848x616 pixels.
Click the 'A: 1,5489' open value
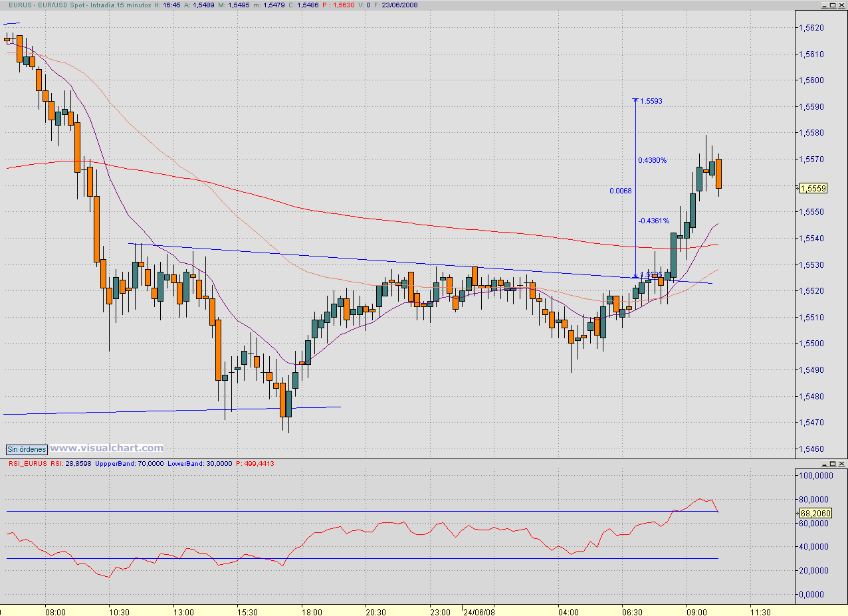(199, 4)
